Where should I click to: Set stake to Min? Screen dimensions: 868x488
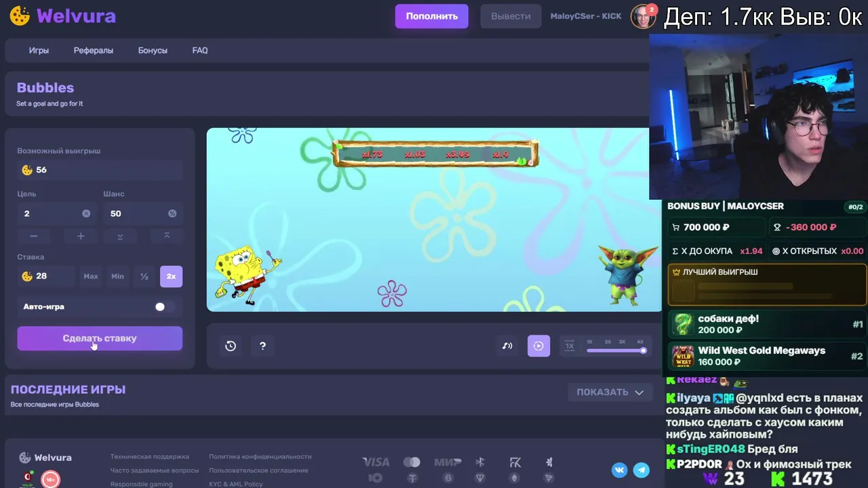click(117, 276)
